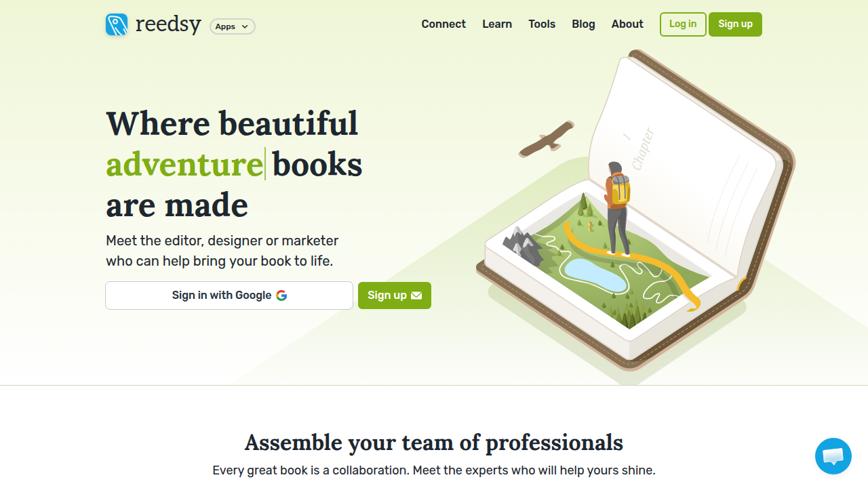Click the Reedsy blue logo icon
868x488 pixels.
click(117, 24)
